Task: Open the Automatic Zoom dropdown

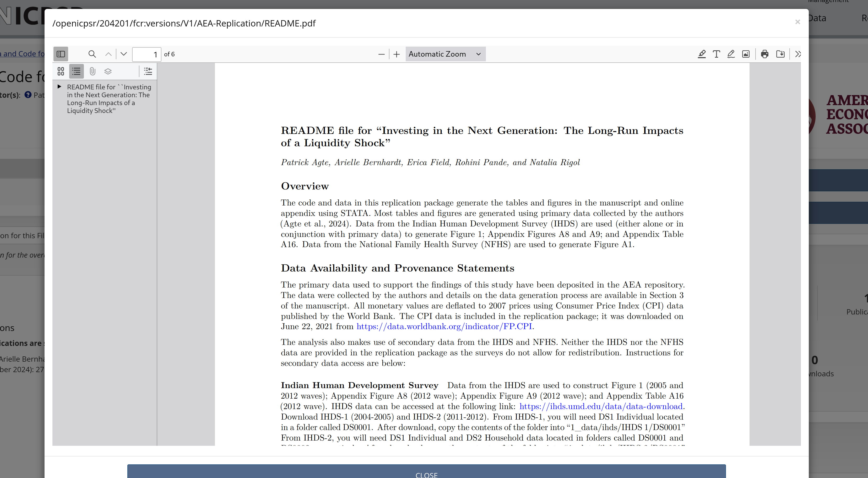Action: click(445, 54)
